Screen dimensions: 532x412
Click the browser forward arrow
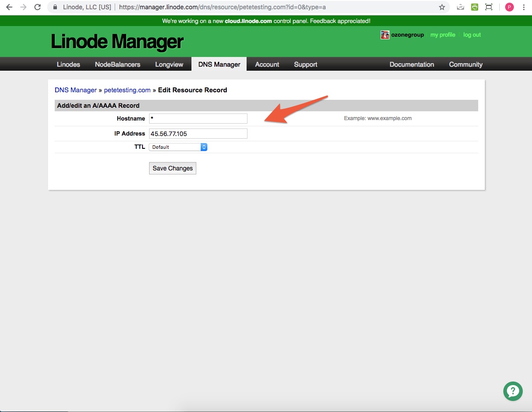[23, 7]
